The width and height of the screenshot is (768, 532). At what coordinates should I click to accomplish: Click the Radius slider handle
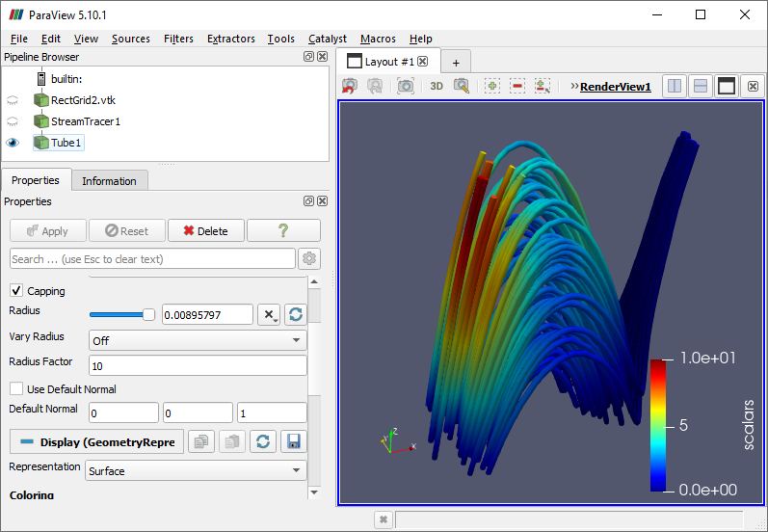pos(148,314)
